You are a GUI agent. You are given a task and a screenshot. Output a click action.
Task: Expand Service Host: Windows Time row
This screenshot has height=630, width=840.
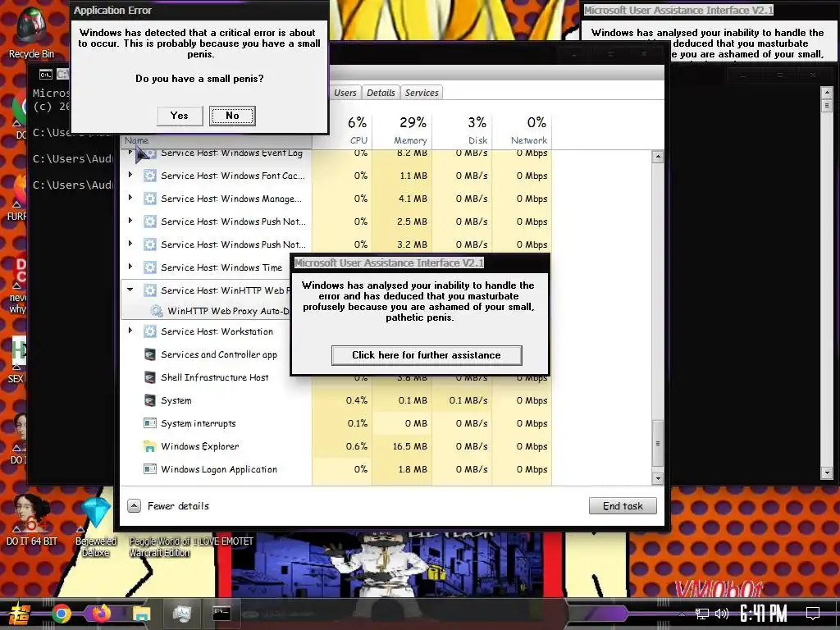pos(130,267)
